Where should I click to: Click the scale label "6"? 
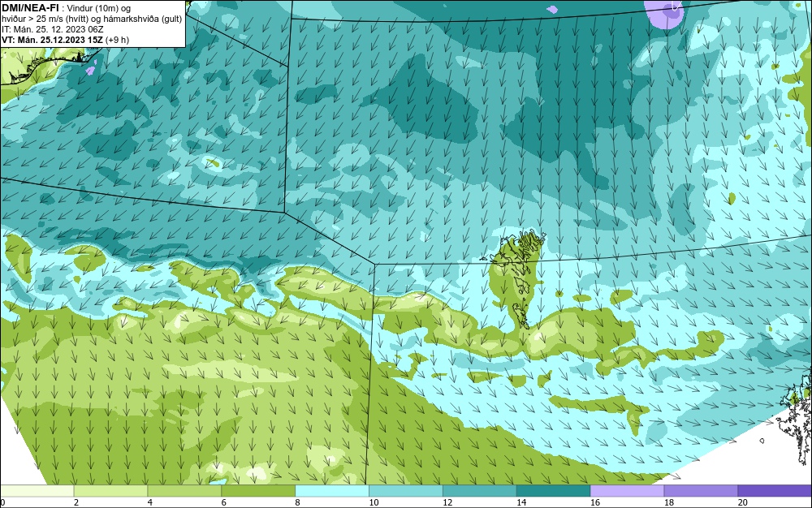224,502
